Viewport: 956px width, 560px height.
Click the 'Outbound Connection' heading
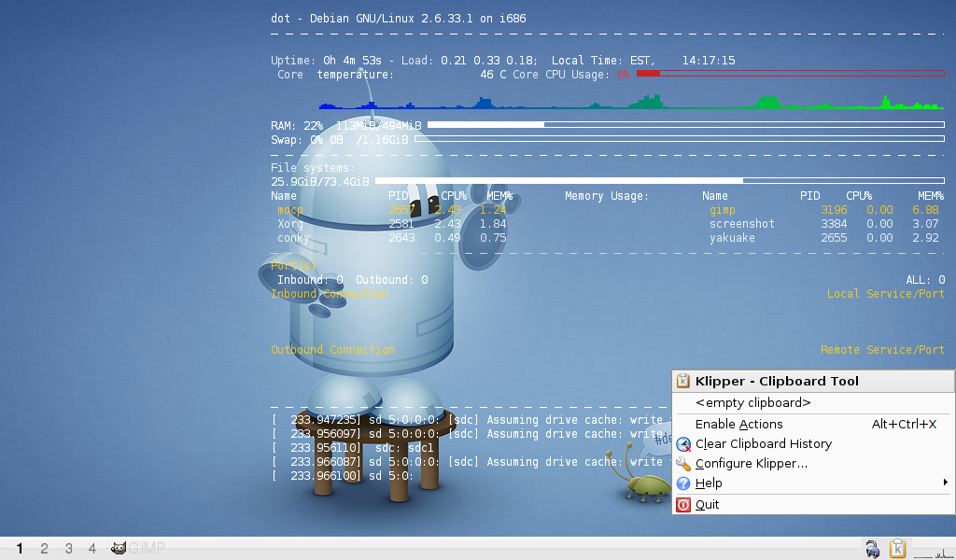[x=333, y=350]
